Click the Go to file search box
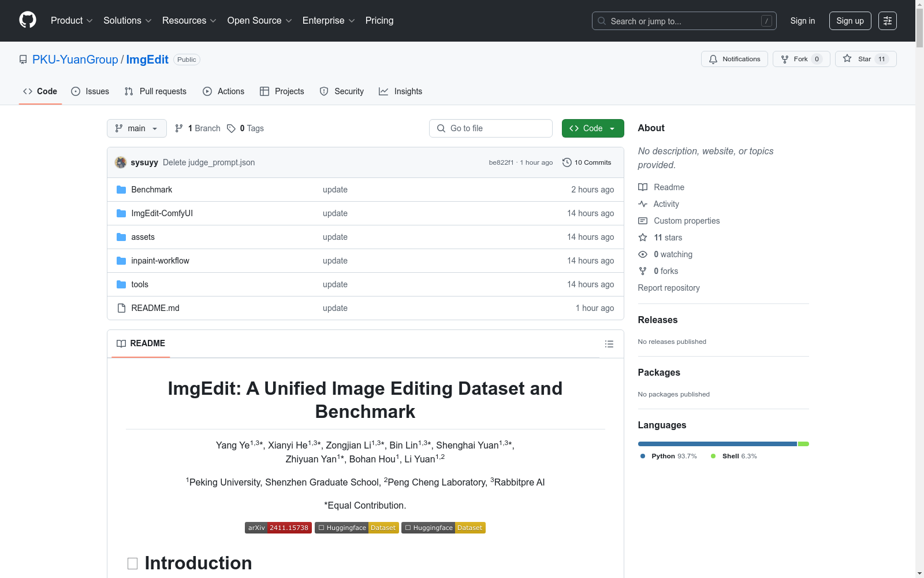This screenshot has height=578, width=924. click(491, 128)
